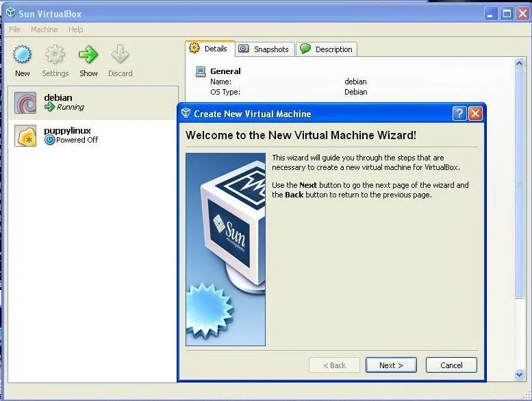The height and width of the screenshot is (401, 532).
Task: Click the Cancel button in the wizard
Action: click(x=451, y=365)
